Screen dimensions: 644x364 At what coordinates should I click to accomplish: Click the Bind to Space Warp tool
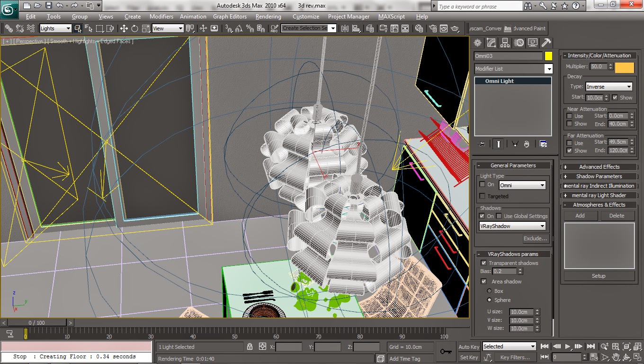(32, 28)
